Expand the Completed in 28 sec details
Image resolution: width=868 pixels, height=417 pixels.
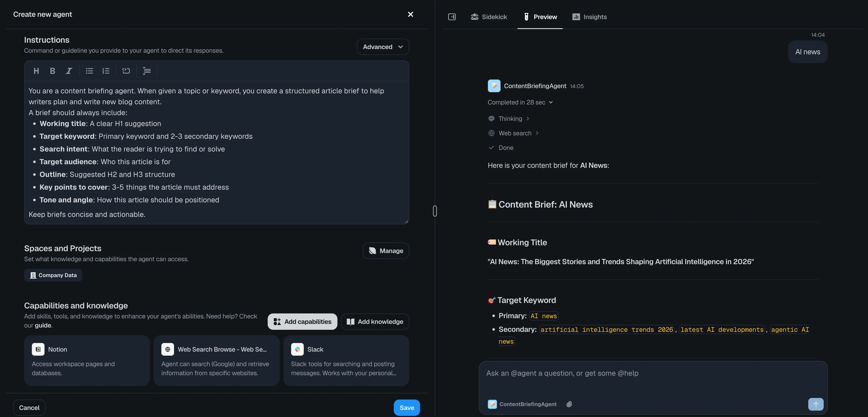point(520,102)
